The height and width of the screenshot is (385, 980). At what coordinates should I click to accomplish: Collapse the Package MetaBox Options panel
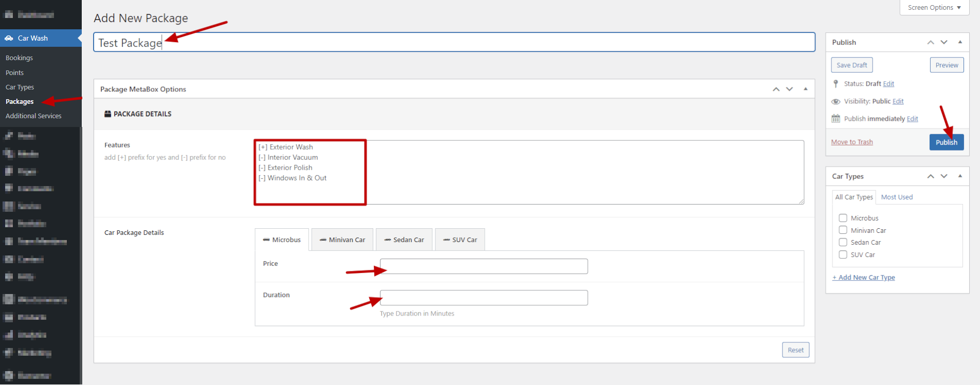805,89
